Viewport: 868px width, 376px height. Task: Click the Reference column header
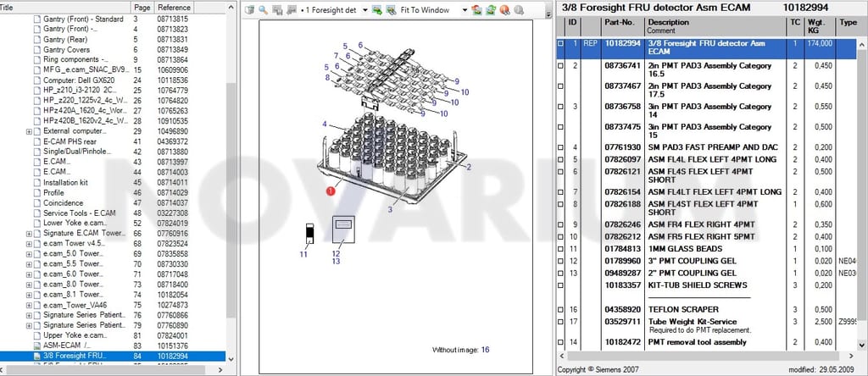174,8
